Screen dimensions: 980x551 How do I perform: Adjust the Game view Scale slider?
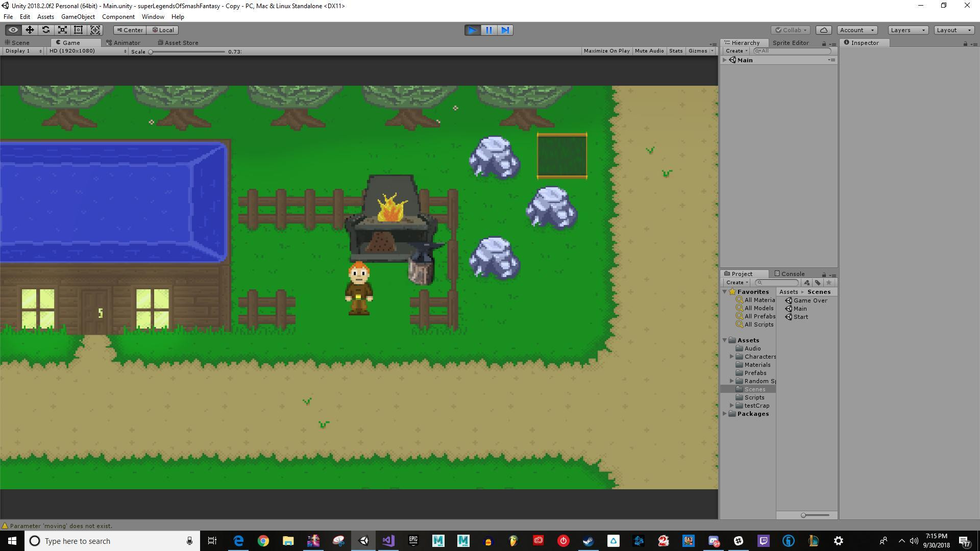point(187,52)
